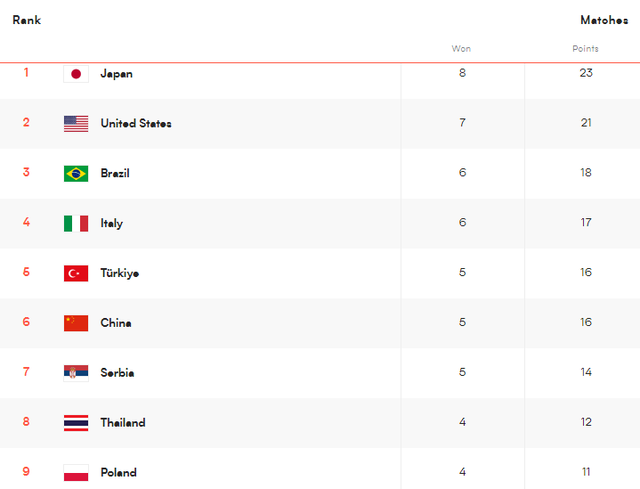Click the Brazil flag icon
Image resolution: width=640 pixels, height=489 pixels.
pos(76,173)
